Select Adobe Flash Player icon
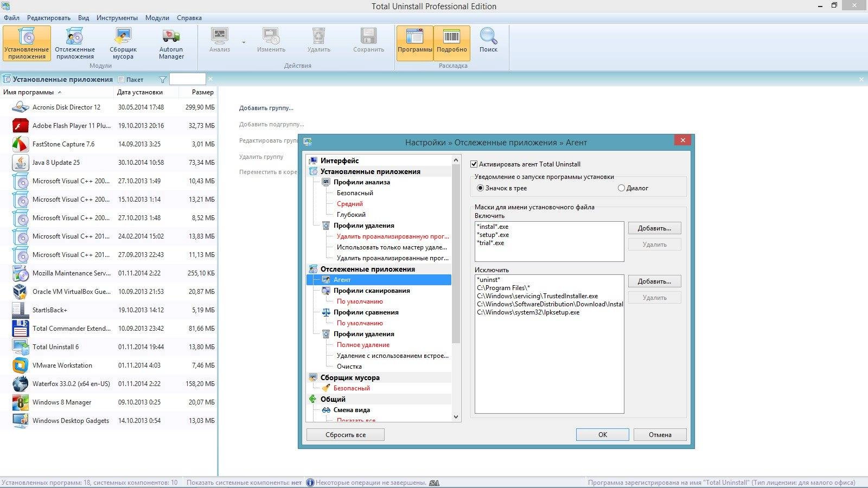Screen dimensions: 868x488 (21, 126)
